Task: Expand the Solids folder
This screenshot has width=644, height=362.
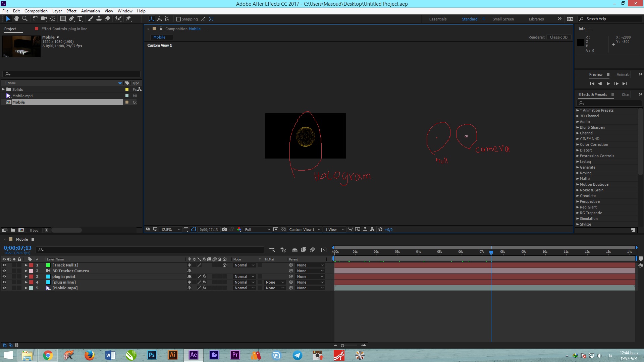Action: coord(3,89)
